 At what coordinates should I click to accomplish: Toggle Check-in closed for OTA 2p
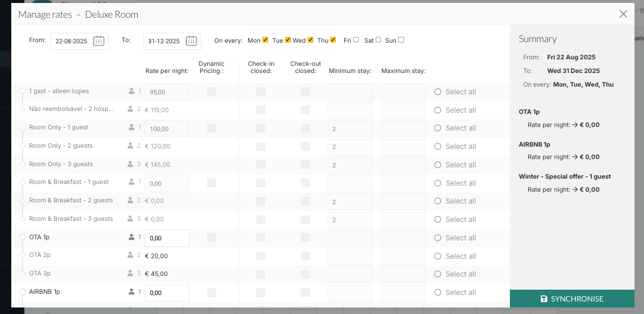click(x=261, y=256)
